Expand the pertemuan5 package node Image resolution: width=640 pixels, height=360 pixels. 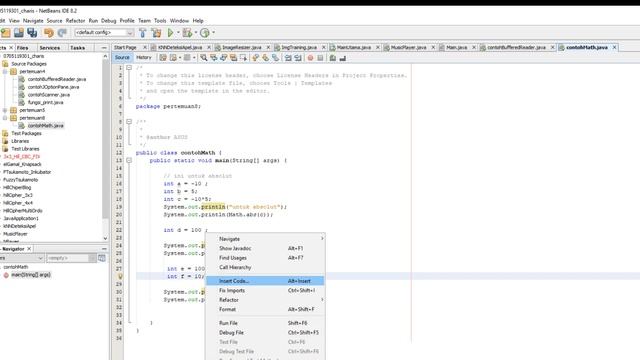pyautogui.click(x=5, y=110)
